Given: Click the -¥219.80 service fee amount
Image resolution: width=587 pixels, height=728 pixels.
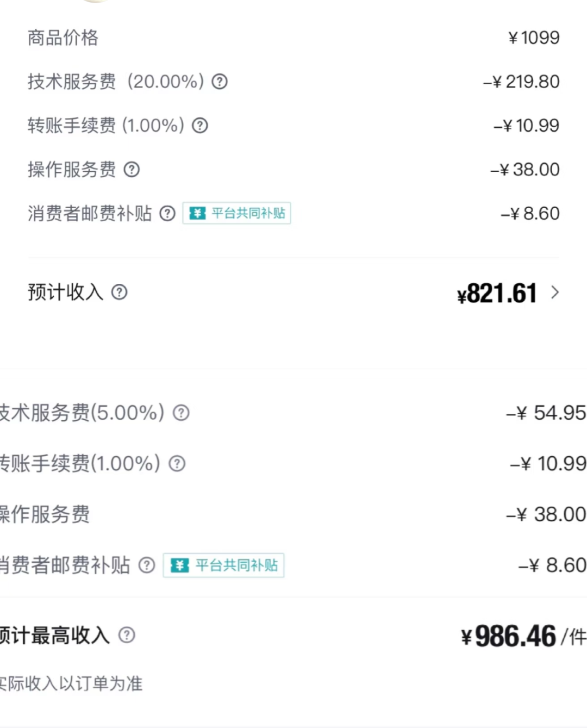Looking at the screenshot, I should pyautogui.click(x=521, y=82).
